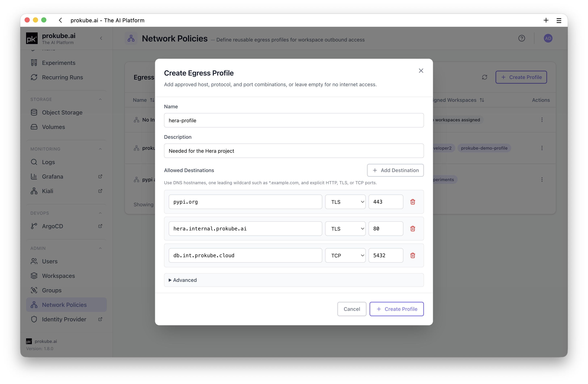Open Object Storage page
Image resolution: width=588 pixels, height=384 pixels.
click(x=66, y=112)
